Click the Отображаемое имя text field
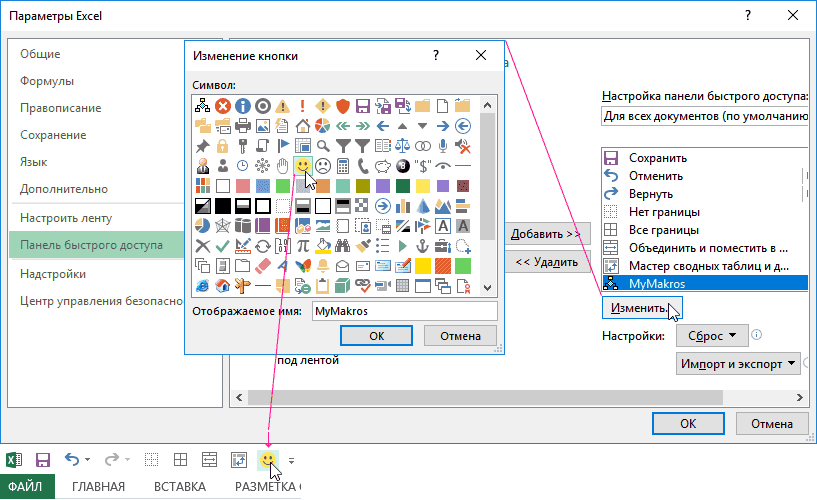This screenshot has height=500, width=817. 403,311
